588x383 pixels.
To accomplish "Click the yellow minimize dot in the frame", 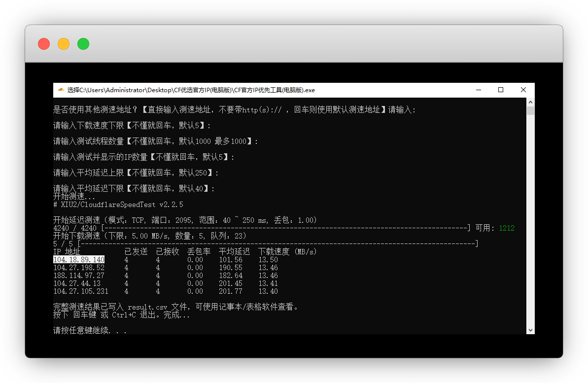I will pyautogui.click(x=64, y=44).
